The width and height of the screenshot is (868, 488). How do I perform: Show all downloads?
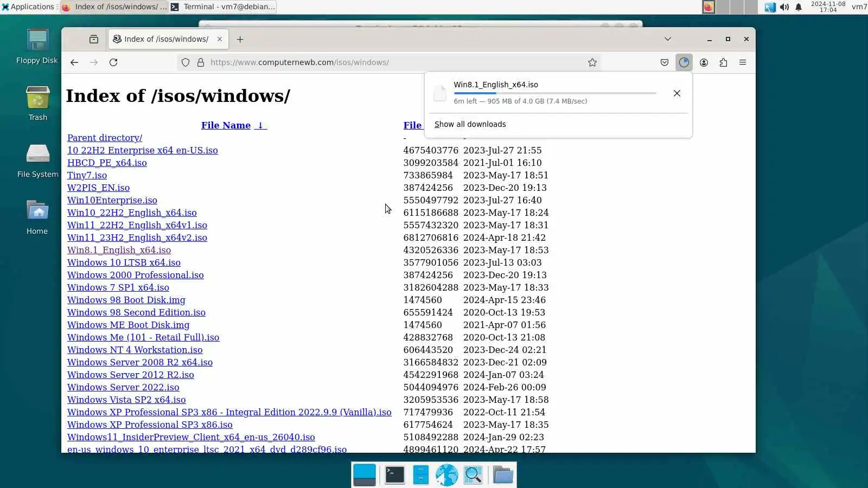(470, 124)
